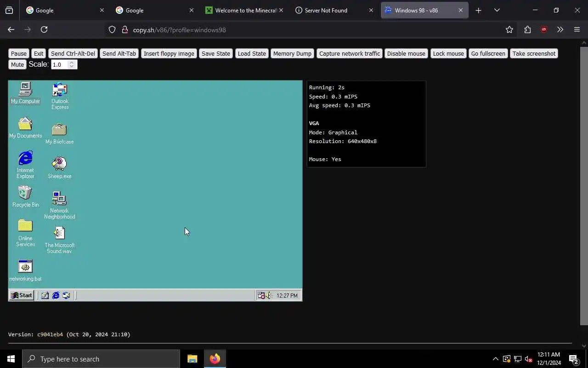Select Online Services folder icon

point(25,233)
